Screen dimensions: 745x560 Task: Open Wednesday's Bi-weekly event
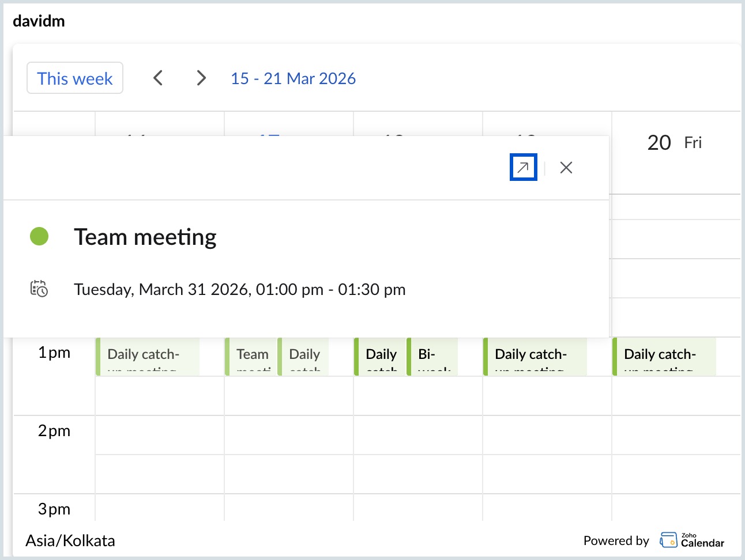(432, 357)
